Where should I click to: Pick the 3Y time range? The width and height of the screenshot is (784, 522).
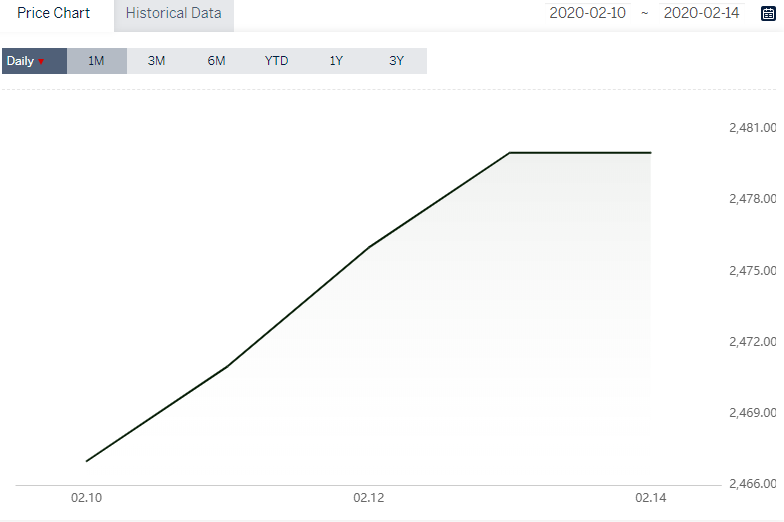pyautogui.click(x=396, y=61)
